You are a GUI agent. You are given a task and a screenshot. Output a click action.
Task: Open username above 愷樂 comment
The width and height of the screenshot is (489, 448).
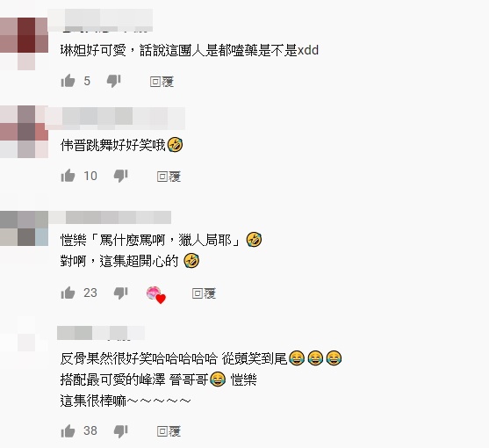110,218
